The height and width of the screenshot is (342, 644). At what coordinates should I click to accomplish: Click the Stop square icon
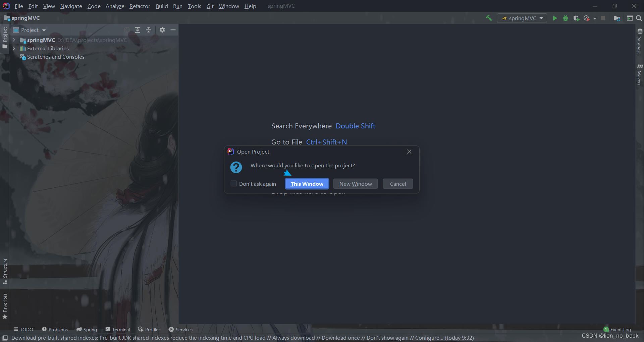(x=603, y=18)
